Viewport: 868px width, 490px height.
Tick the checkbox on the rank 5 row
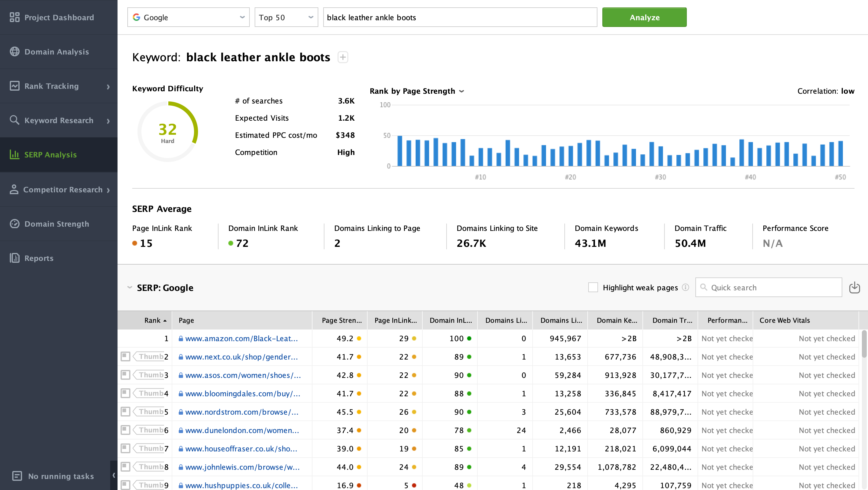pyautogui.click(x=125, y=412)
